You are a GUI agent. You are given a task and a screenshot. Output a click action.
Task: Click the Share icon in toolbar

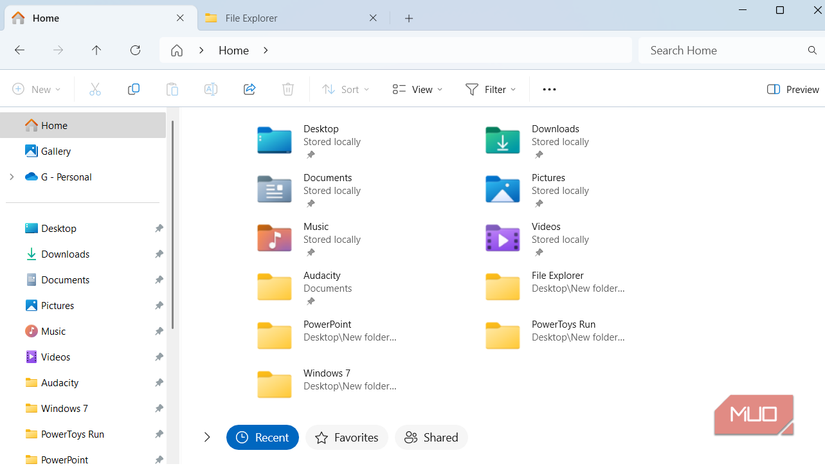tap(250, 89)
